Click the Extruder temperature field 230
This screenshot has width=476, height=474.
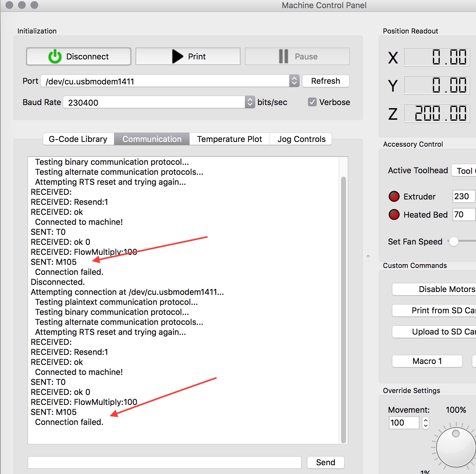click(464, 196)
